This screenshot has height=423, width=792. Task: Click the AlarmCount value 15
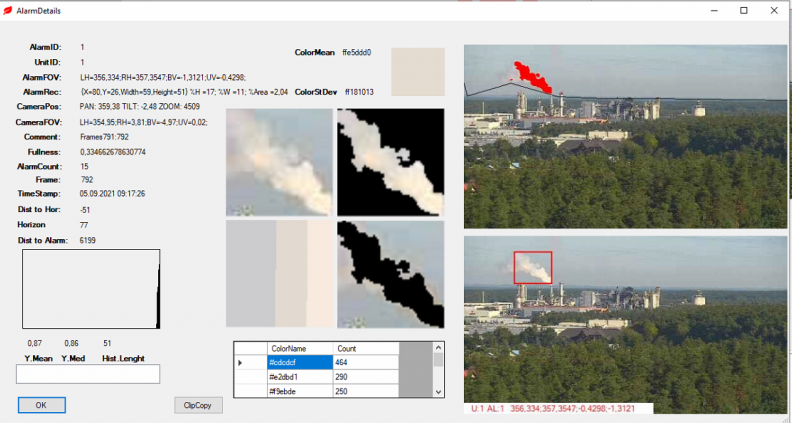pyautogui.click(x=84, y=166)
